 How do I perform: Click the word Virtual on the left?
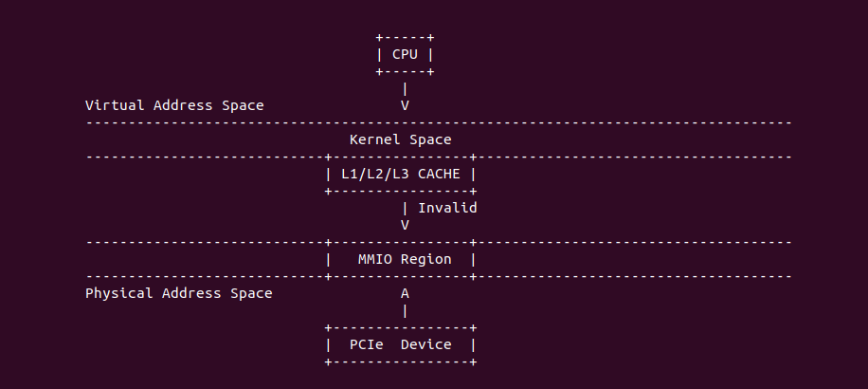click(x=115, y=105)
